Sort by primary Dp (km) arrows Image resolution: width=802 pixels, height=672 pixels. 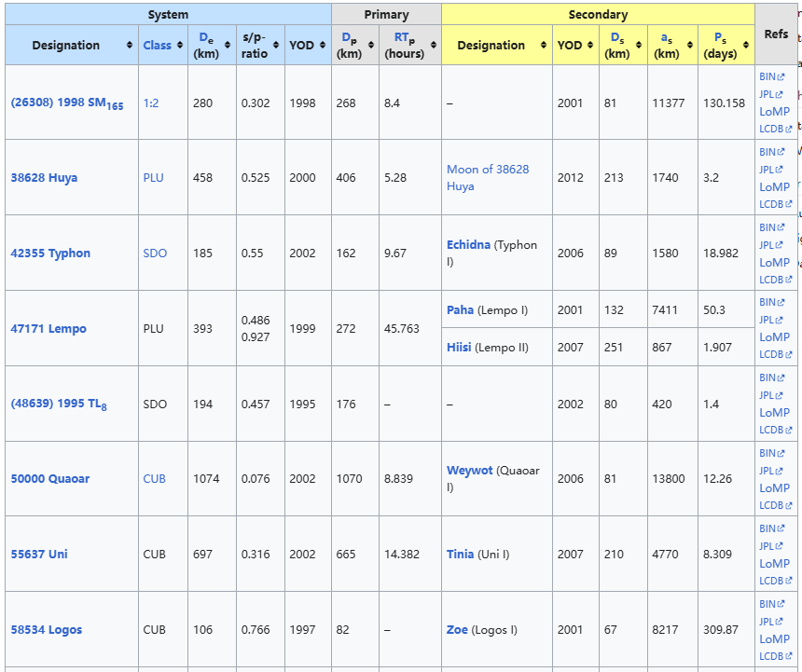(x=371, y=46)
